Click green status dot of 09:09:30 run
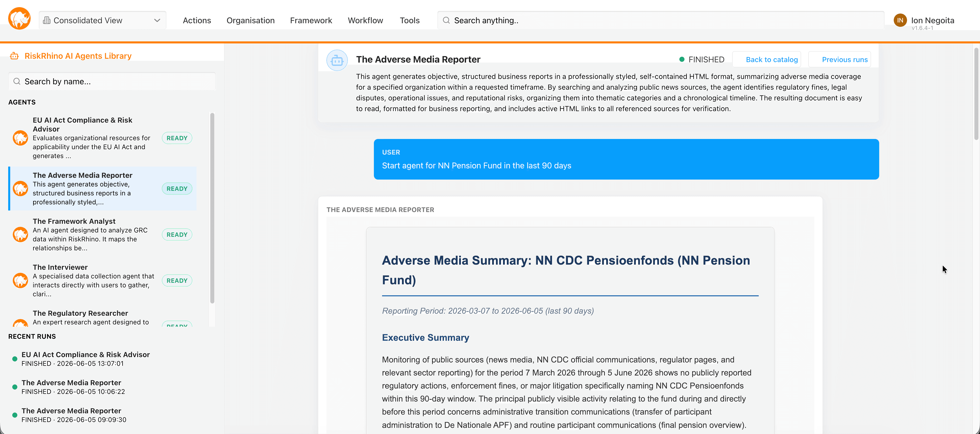 pos(15,415)
